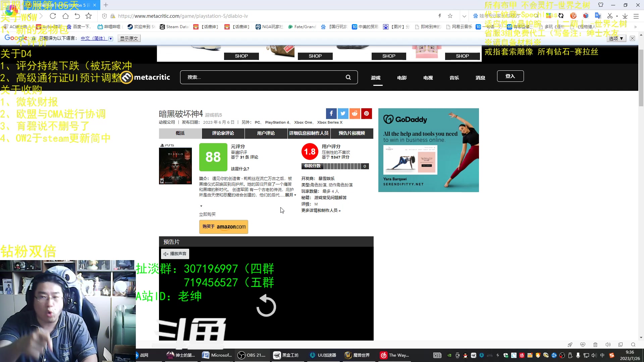Viewport: 644px width, 362px height.
Task: Open OBS from the taskbar
Action: point(252,355)
